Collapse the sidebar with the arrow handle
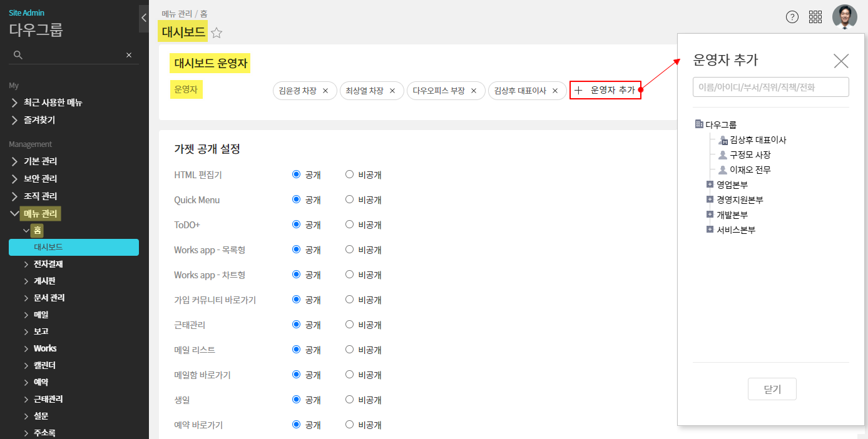The height and width of the screenshot is (439, 868). pos(143,18)
